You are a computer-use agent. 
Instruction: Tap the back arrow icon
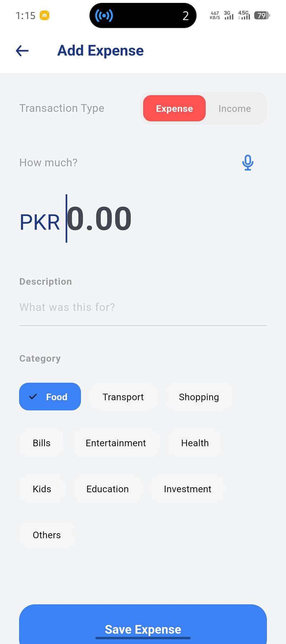pos(22,51)
